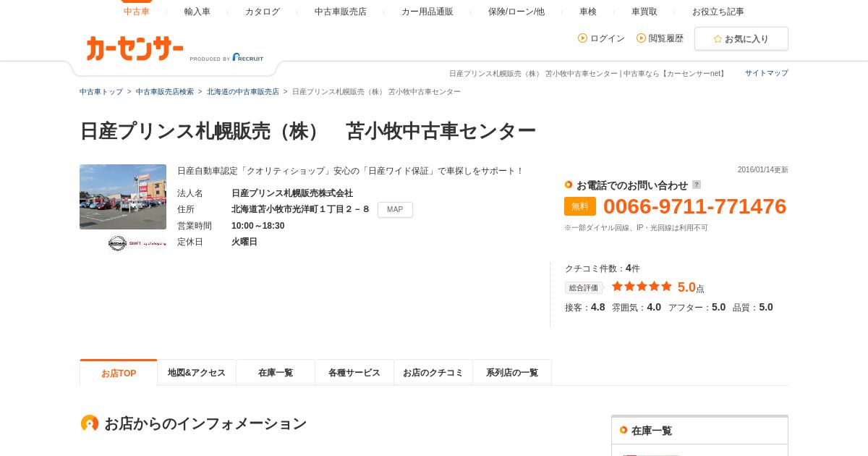Click the MAP button
The image size is (868, 456).
click(395, 210)
